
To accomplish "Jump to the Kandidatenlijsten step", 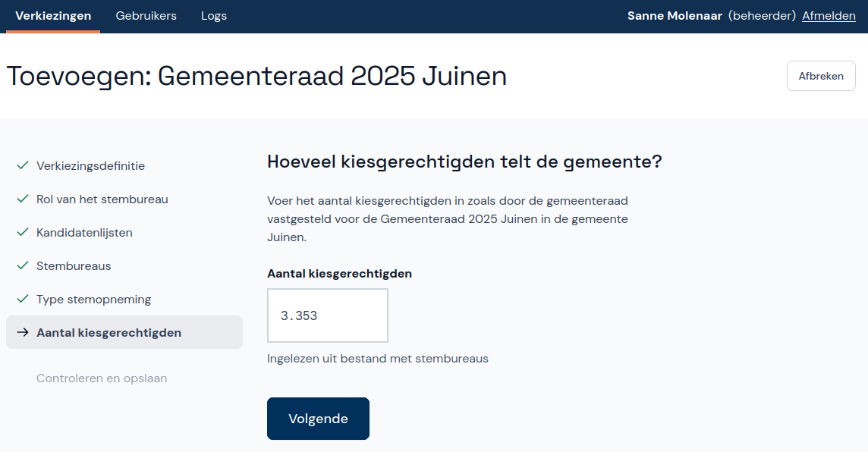I will [84, 233].
